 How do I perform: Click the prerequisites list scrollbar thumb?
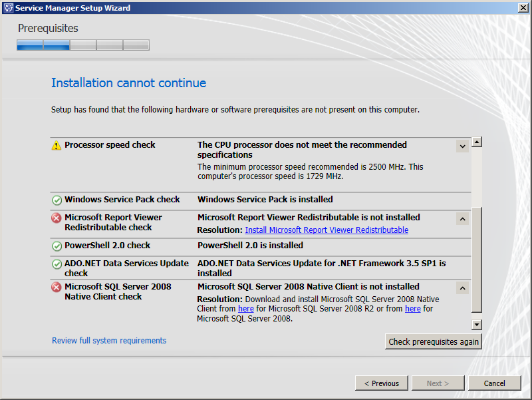click(x=477, y=260)
